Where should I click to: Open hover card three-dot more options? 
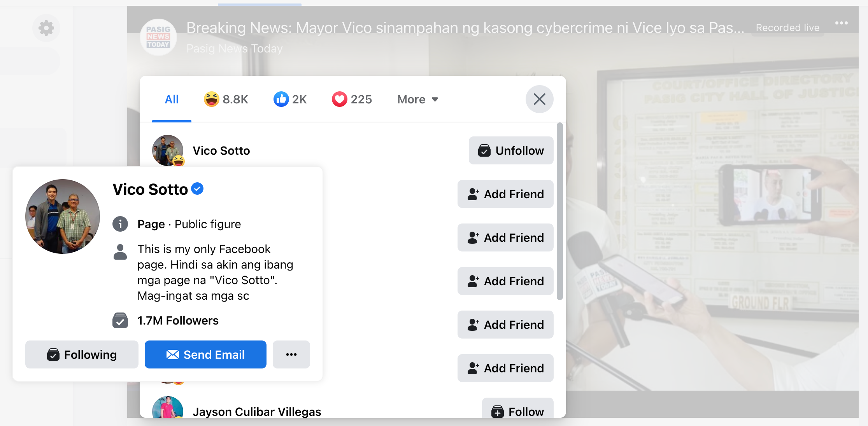tap(291, 354)
